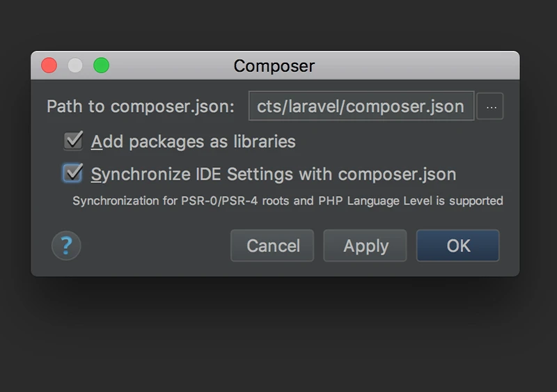Image resolution: width=557 pixels, height=392 pixels.
Task: Uncheck the Add packages as libraries checkbox
Action: pyautogui.click(x=73, y=141)
